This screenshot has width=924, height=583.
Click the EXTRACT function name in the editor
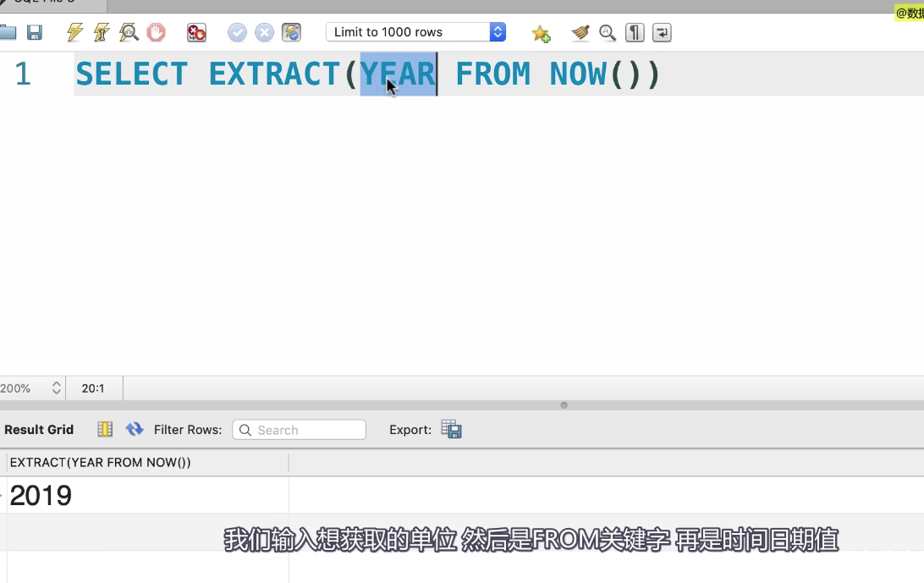275,74
